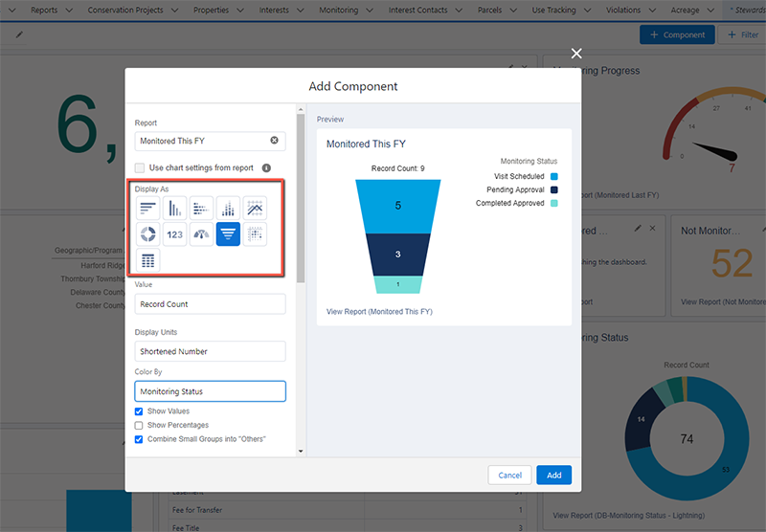Select metric 123 display type
Image resolution: width=766 pixels, height=532 pixels.
(x=175, y=234)
